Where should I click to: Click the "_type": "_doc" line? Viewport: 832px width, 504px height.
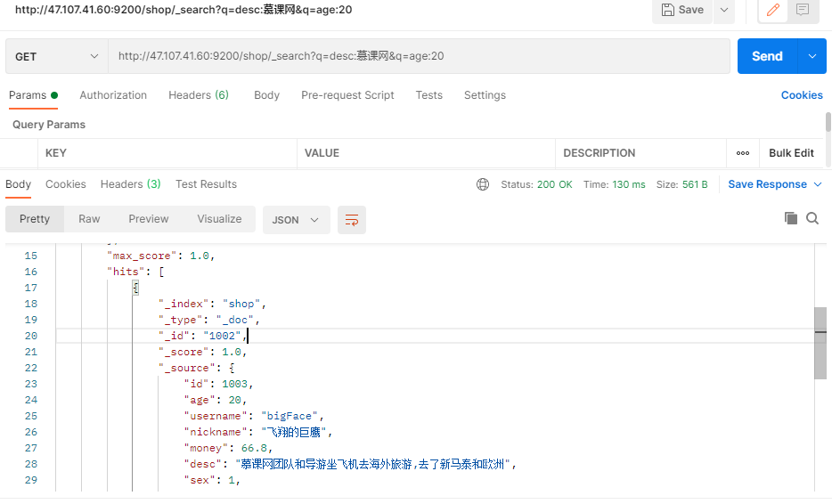pyautogui.click(x=209, y=320)
